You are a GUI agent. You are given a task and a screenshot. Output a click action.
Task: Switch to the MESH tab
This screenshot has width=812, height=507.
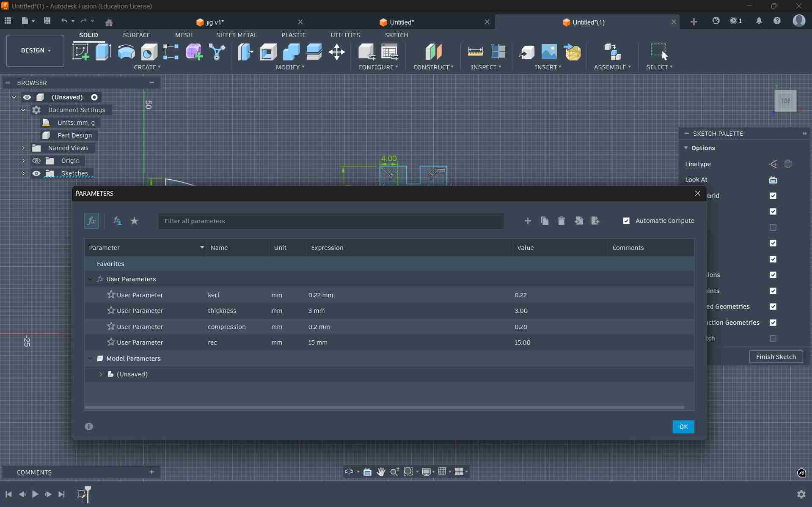pyautogui.click(x=184, y=35)
